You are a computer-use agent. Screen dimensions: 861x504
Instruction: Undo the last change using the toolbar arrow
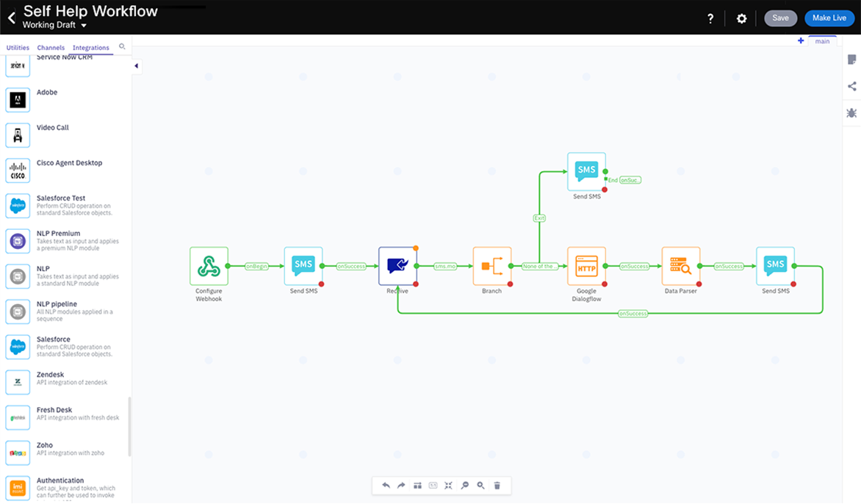tap(387, 486)
